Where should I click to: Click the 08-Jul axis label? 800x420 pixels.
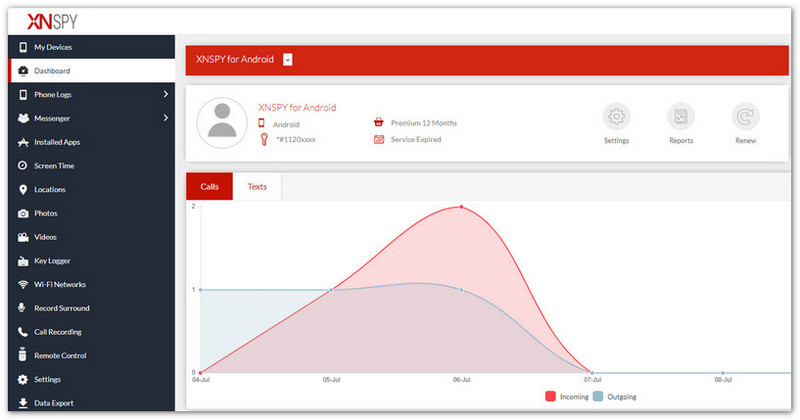[x=723, y=380]
